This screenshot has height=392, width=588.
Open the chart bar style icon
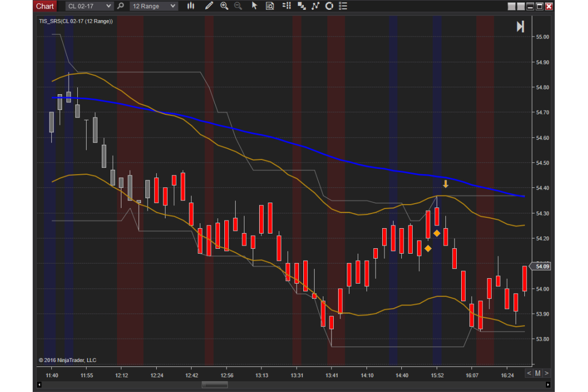tap(191, 5)
